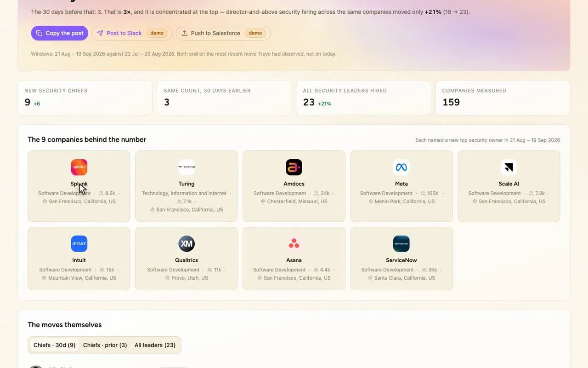Viewport: 588px width, 368px height.
Task: Click the Qualtrics XM logo
Action: tap(187, 243)
